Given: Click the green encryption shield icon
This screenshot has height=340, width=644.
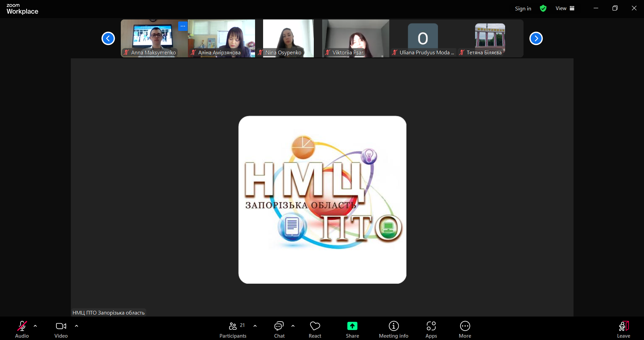Looking at the screenshot, I should tap(543, 8).
